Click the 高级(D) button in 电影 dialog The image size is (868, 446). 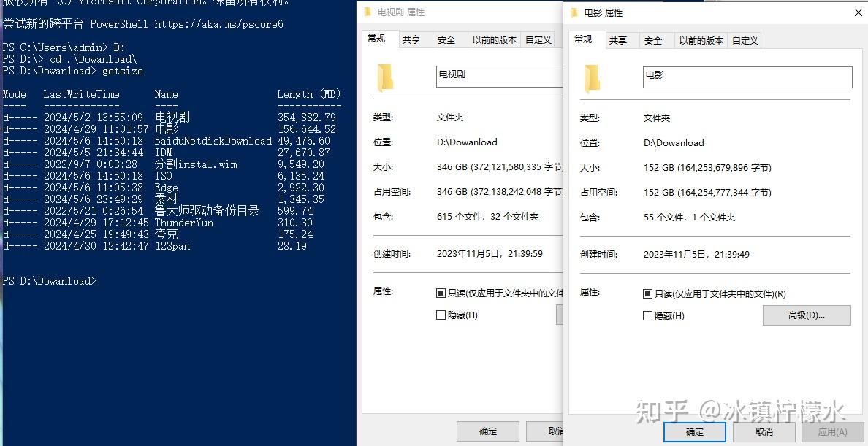(807, 315)
